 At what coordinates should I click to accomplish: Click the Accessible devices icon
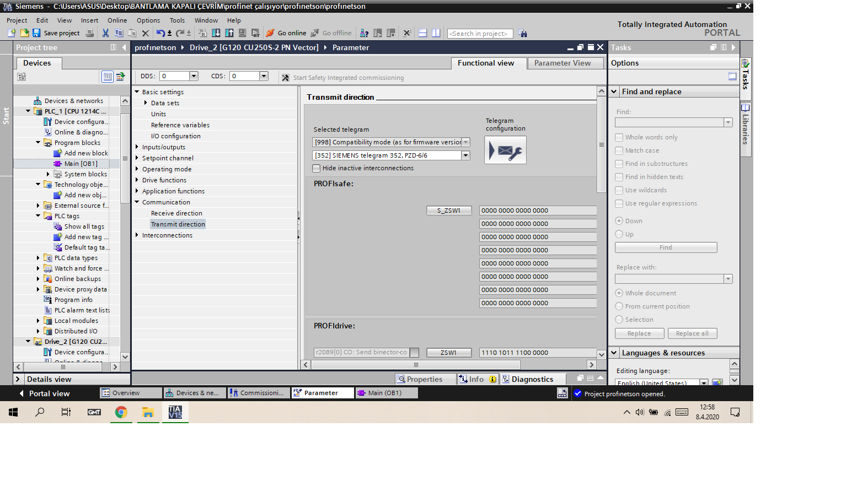point(364,33)
